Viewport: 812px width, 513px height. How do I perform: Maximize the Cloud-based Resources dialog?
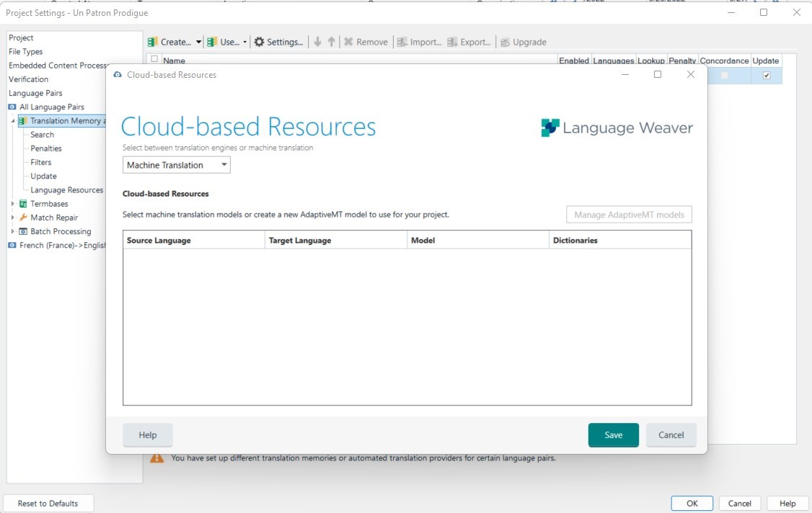coord(658,74)
